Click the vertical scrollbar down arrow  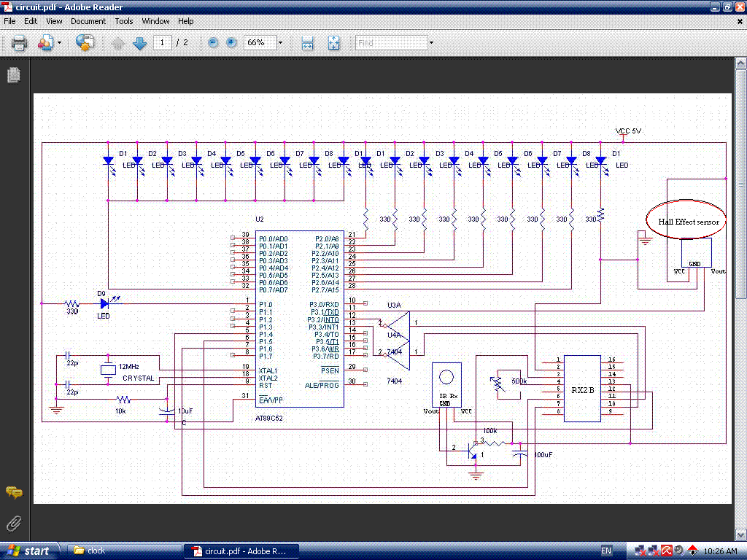coord(740,534)
